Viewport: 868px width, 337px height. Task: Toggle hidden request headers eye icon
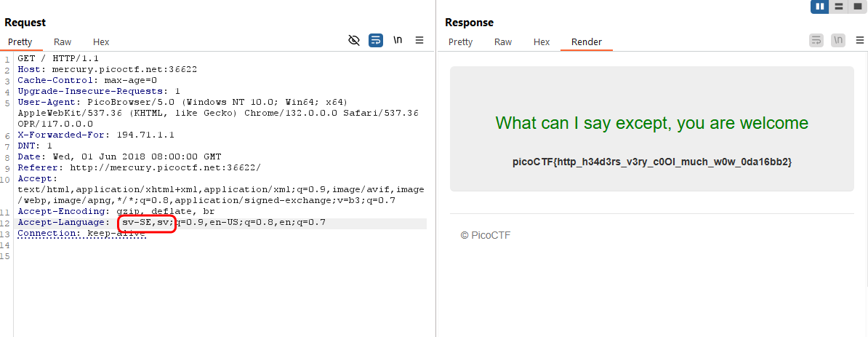[x=354, y=41]
